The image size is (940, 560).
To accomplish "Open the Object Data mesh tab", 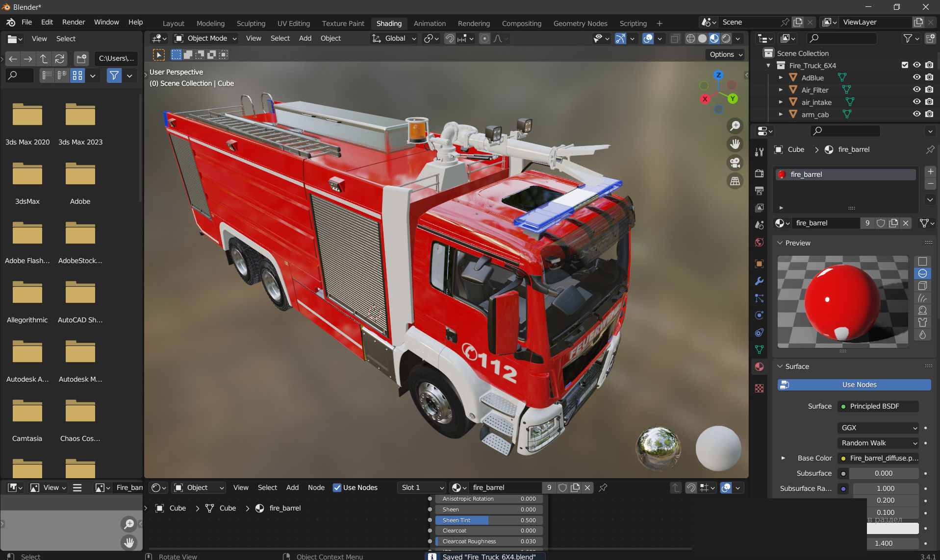I will (x=759, y=350).
